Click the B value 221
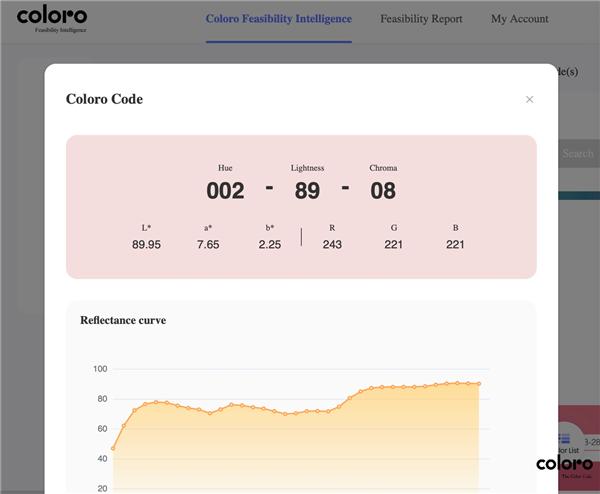600x494 pixels. click(x=455, y=245)
